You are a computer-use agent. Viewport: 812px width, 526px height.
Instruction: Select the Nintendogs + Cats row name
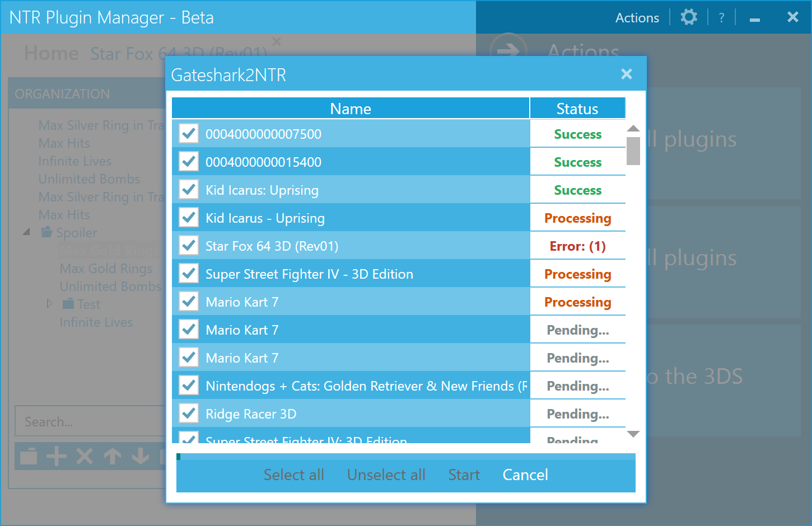(x=366, y=386)
